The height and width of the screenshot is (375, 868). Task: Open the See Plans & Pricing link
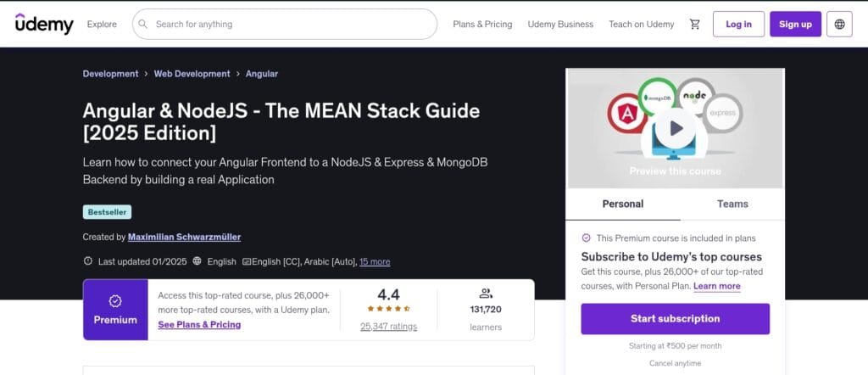tap(199, 325)
